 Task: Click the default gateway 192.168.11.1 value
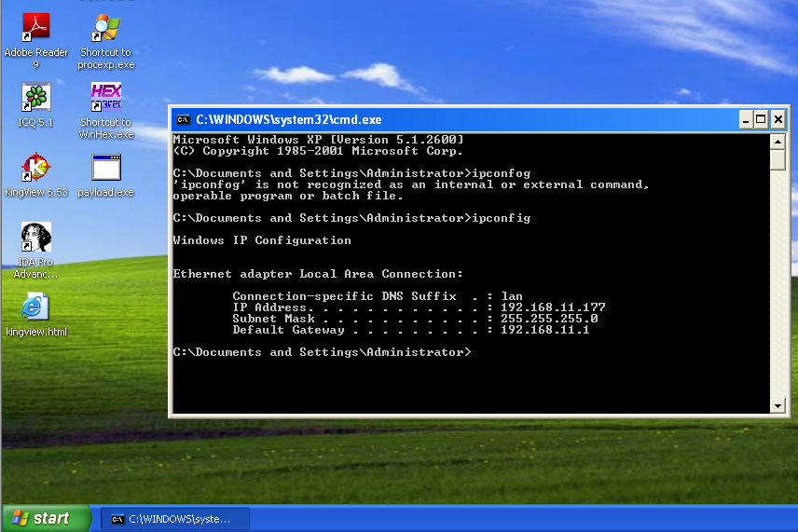click(x=545, y=330)
